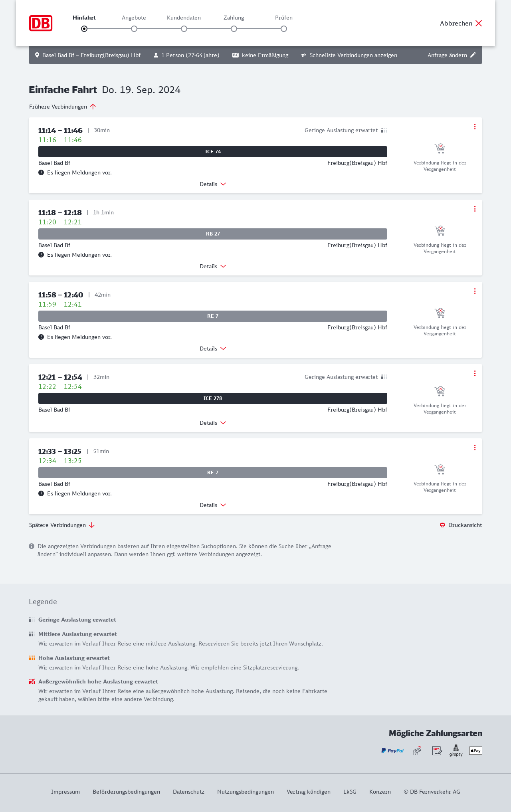Expand Details for the 11:58 RE 7 connection
This screenshot has width=511, height=812.
click(x=213, y=349)
